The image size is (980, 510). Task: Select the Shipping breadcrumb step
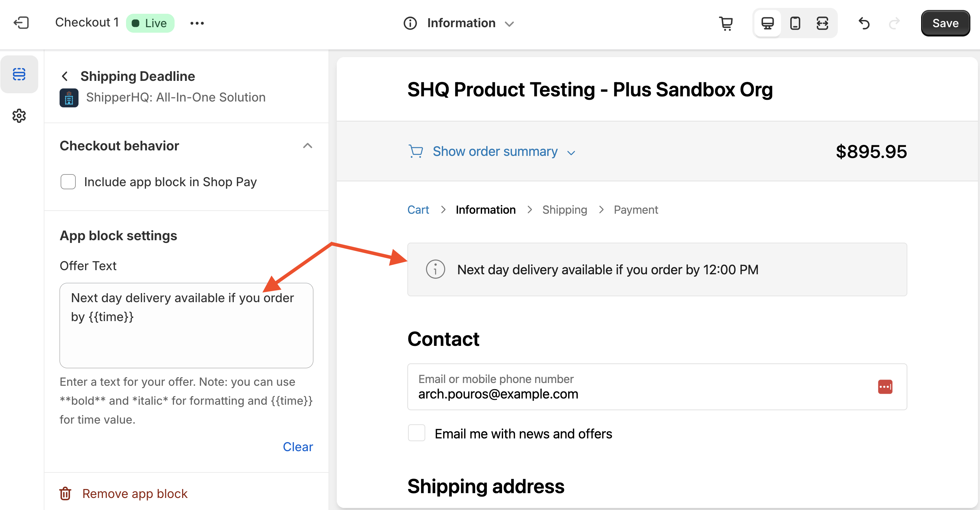564,210
